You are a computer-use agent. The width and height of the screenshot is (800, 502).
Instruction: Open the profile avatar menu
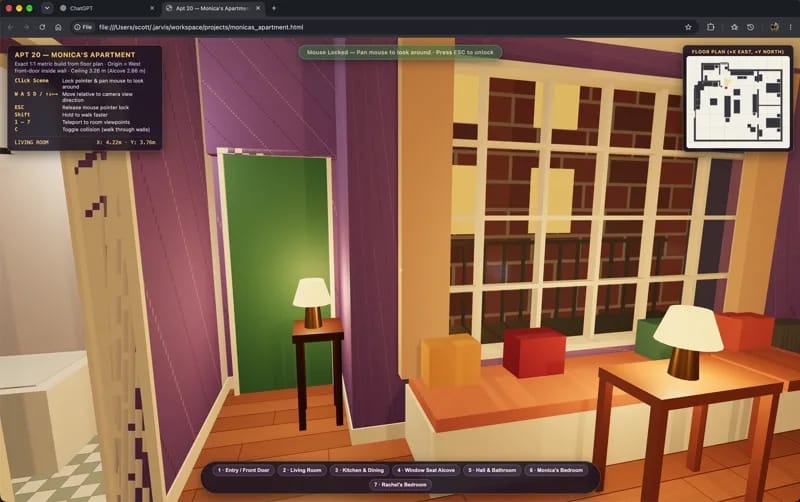pos(774,27)
